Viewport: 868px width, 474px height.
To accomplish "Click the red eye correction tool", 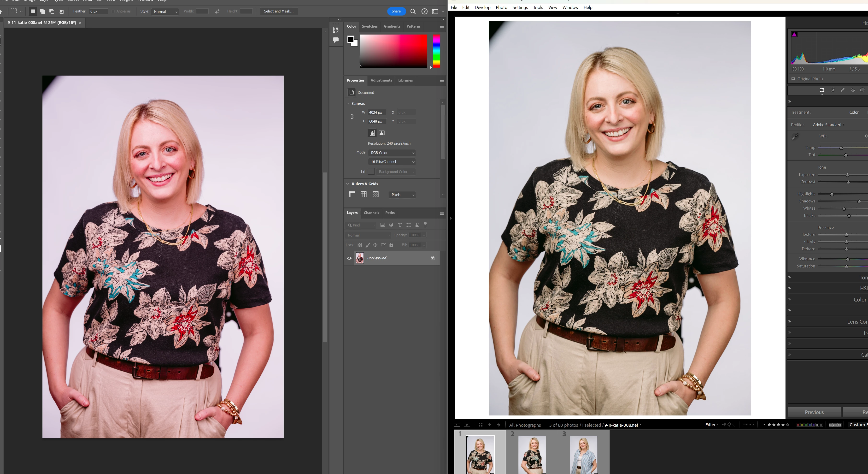I will tap(853, 90).
